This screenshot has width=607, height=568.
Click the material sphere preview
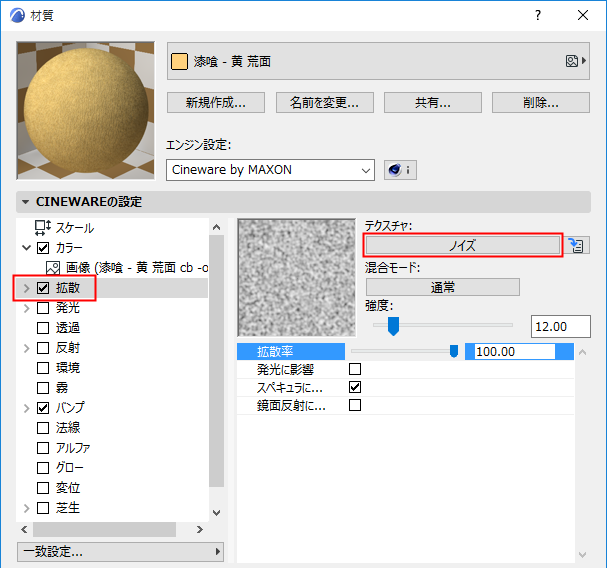(x=86, y=110)
